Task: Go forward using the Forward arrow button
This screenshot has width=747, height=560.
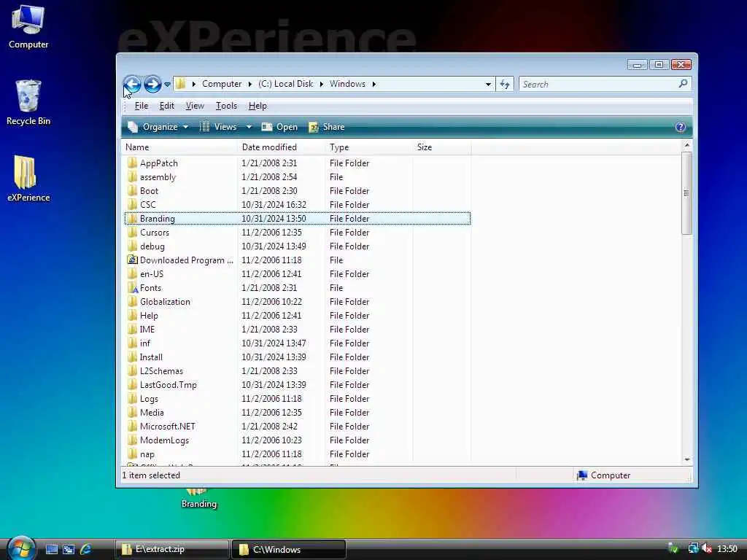Action: [x=152, y=85]
